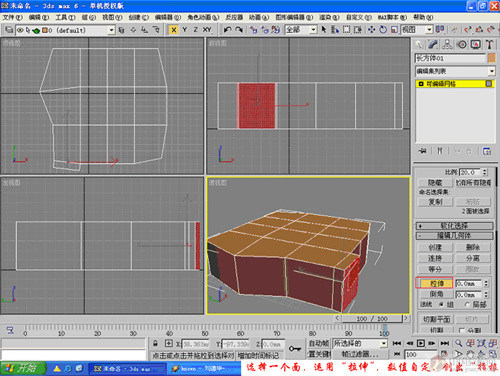Enable the Y axis constraint
Screen dimensions: 500x376
pos(184,30)
